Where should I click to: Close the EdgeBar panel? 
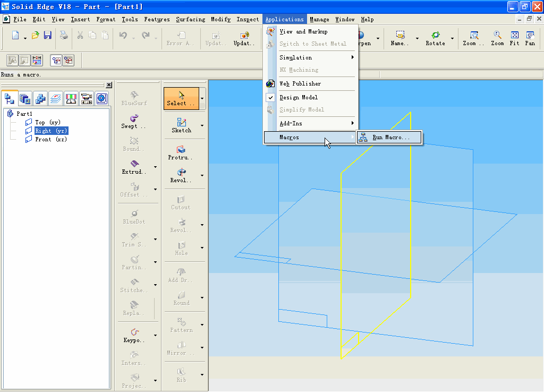[x=109, y=84]
